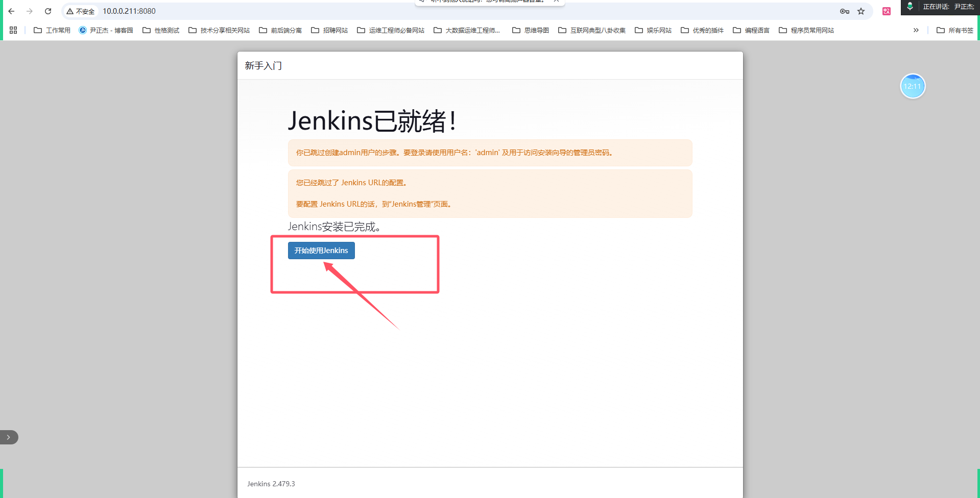Open the 工作常用 bookmark folder

click(52, 30)
